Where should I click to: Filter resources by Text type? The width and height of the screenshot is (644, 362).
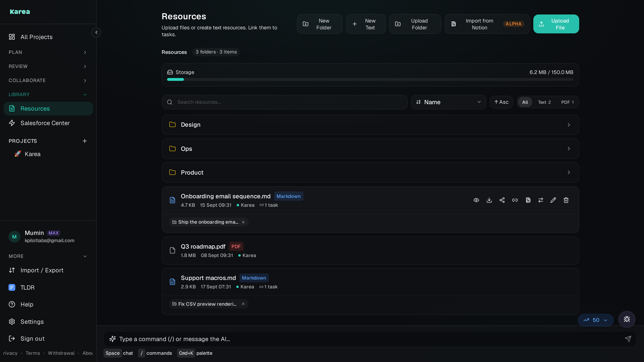[x=544, y=102]
